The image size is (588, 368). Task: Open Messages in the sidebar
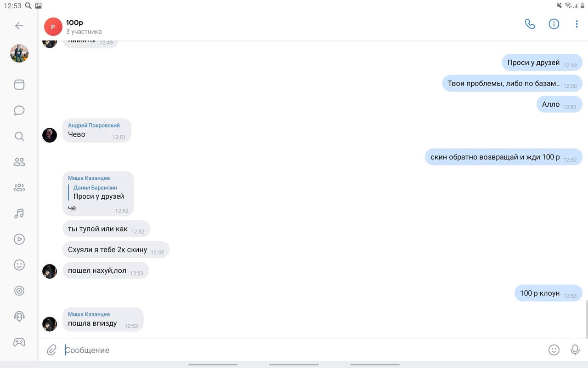19,110
